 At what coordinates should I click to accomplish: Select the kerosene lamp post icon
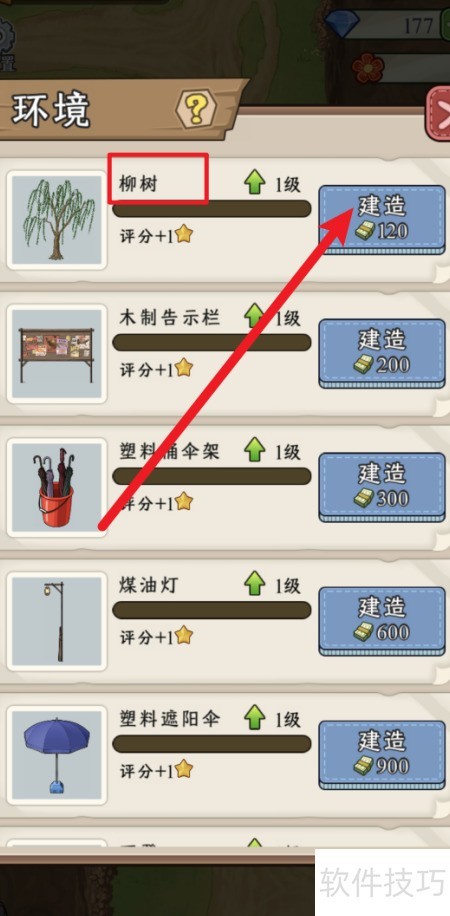[57, 620]
